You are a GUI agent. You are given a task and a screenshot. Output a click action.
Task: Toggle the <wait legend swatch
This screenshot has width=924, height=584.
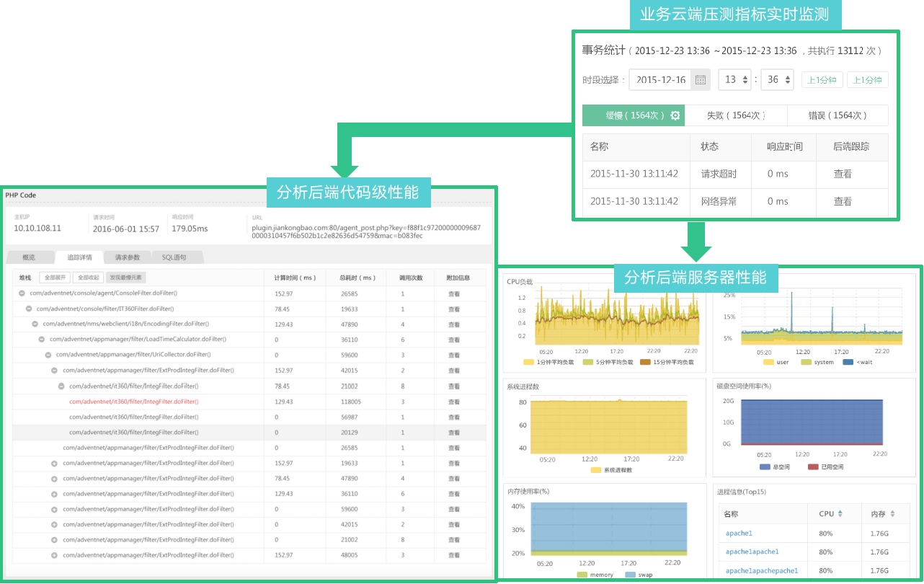pyautogui.click(x=848, y=362)
